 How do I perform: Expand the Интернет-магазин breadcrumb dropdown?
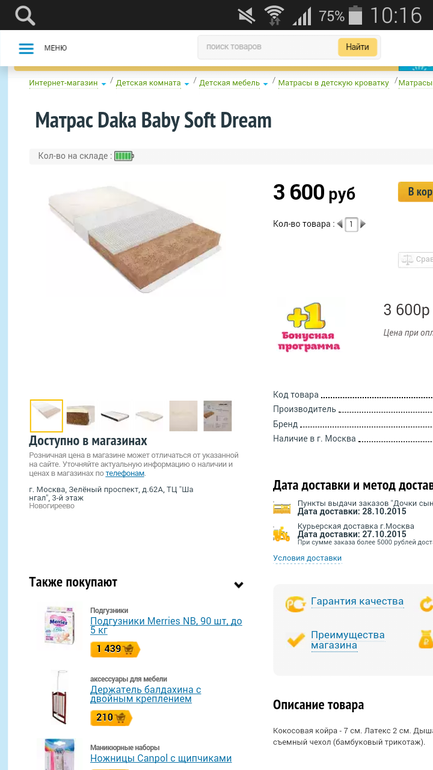pos(104,84)
